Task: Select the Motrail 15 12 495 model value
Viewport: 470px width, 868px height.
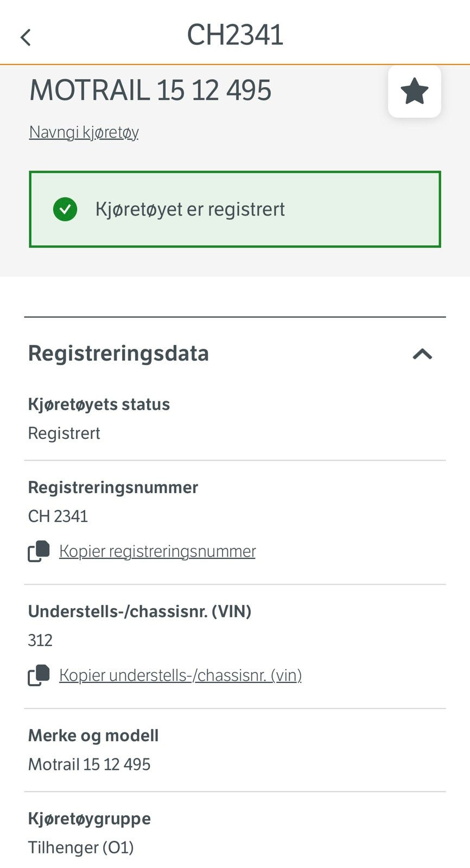Action: [x=89, y=764]
